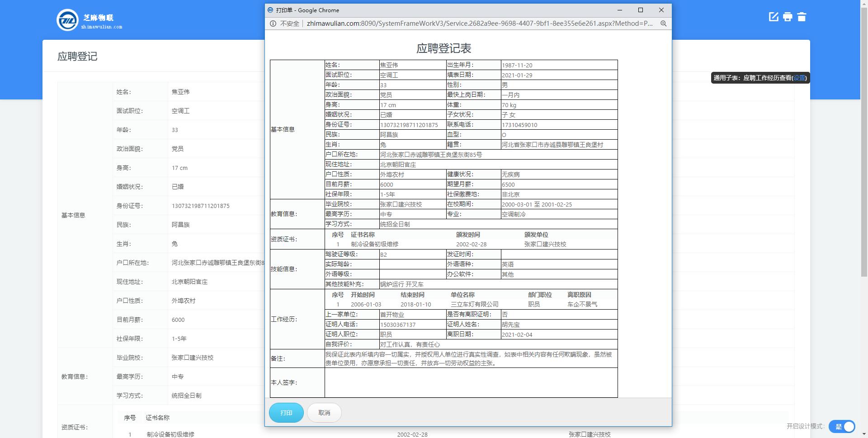Click the 应聘登记 page heading
The height and width of the screenshot is (438, 868).
(77, 57)
